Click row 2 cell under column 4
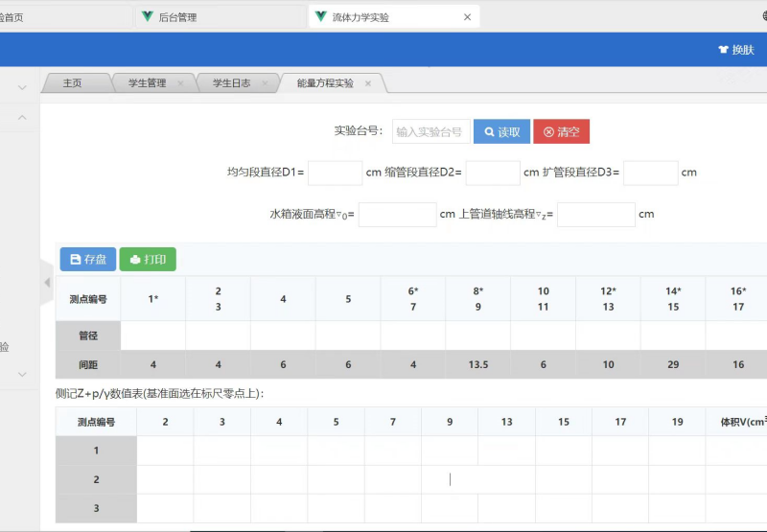Screen dimensions: 767x532 [279, 479]
